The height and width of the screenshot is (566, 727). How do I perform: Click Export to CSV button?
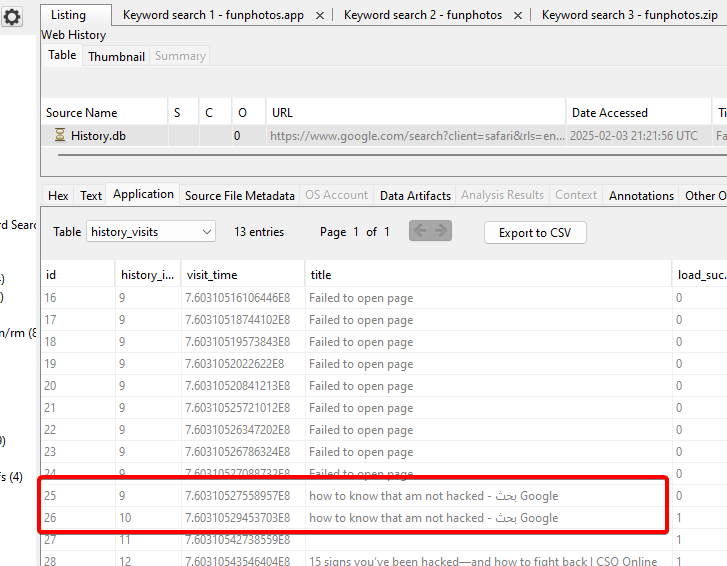pyautogui.click(x=535, y=233)
